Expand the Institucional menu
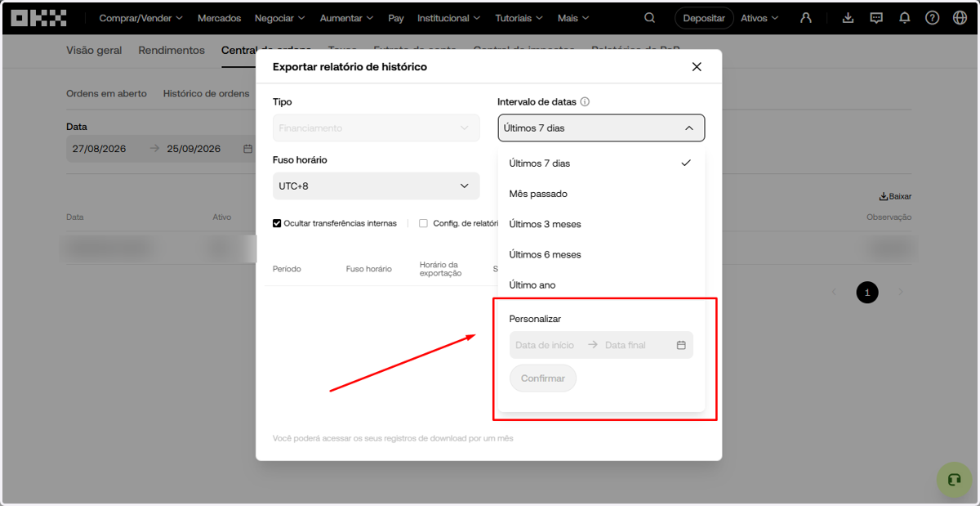 [448, 18]
